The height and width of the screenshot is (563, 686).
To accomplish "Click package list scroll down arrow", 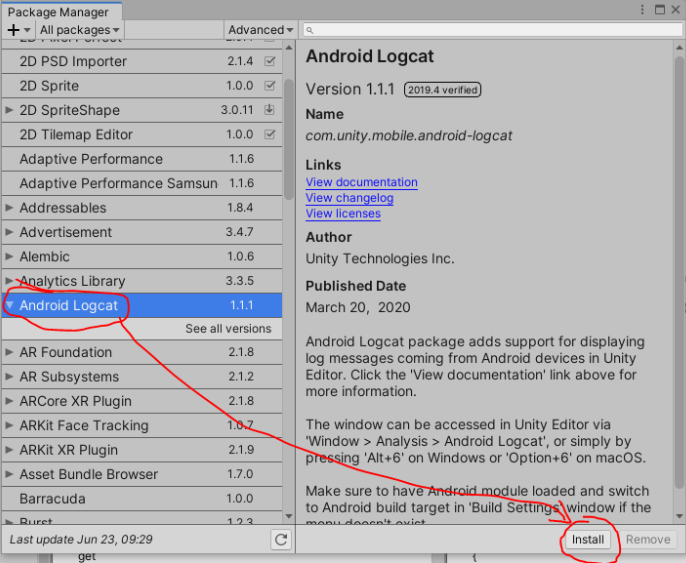I will click(x=289, y=517).
